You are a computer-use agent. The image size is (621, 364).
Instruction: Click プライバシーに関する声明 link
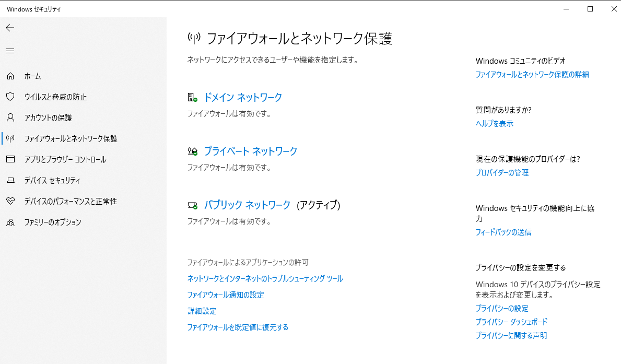tap(511, 335)
